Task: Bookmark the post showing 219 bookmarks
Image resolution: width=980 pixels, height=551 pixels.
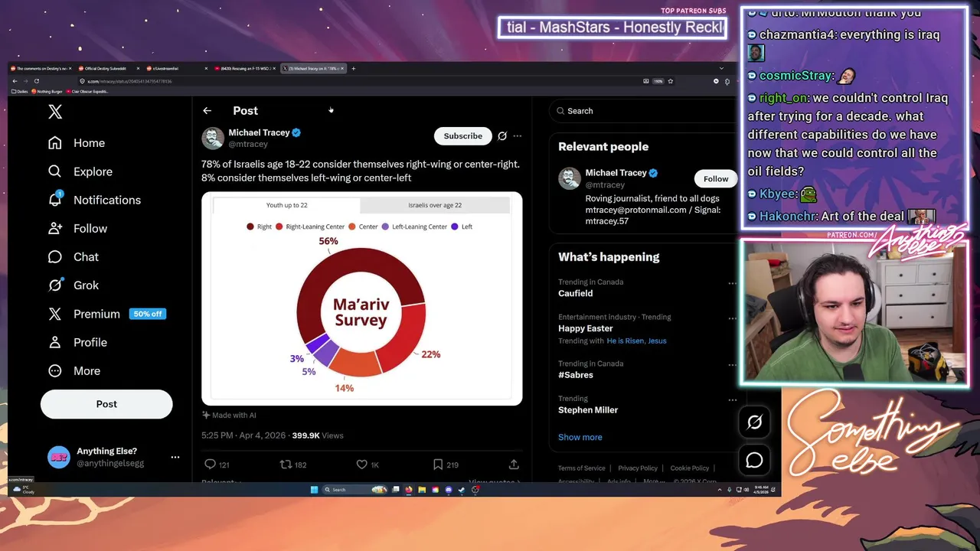Action: point(438,464)
